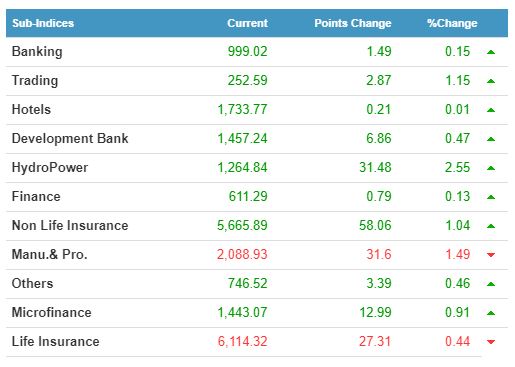Click the green up arrow for Banking

pos(491,52)
